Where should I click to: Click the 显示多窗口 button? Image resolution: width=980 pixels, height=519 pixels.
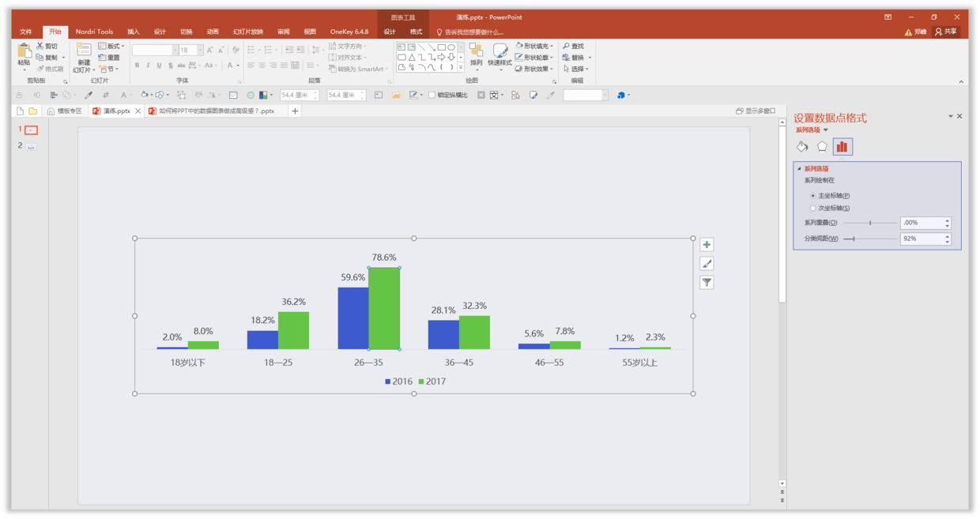click(756, 111)
